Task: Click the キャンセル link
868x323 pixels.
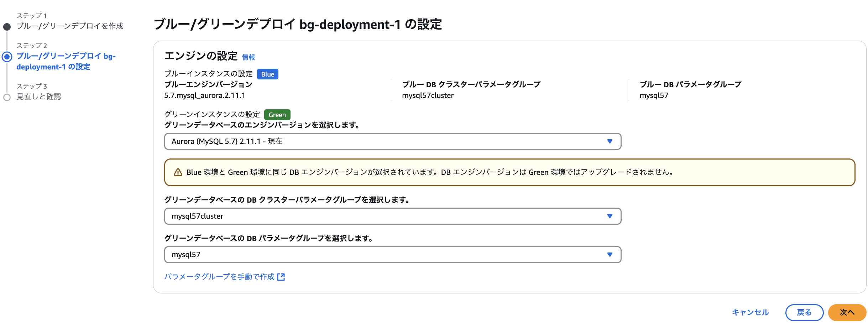Action: coord(750,312)
